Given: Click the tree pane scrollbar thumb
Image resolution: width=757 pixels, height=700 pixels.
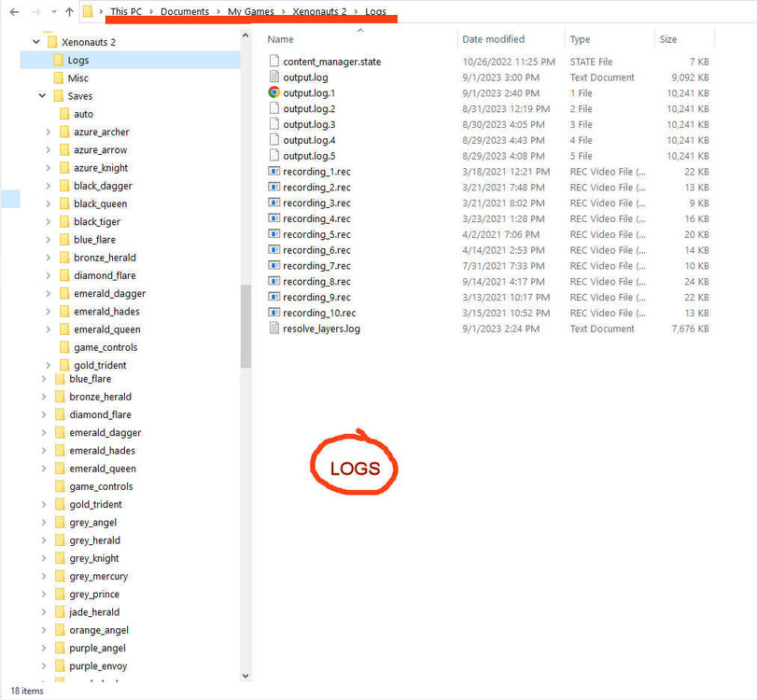Looking at the screenshot, I should coord(245,327).
